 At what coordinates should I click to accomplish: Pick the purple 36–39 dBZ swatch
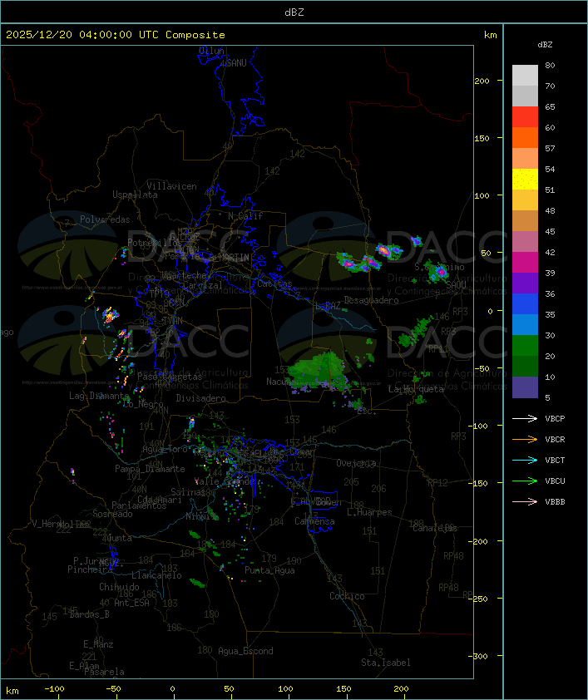tap(525, 283)
